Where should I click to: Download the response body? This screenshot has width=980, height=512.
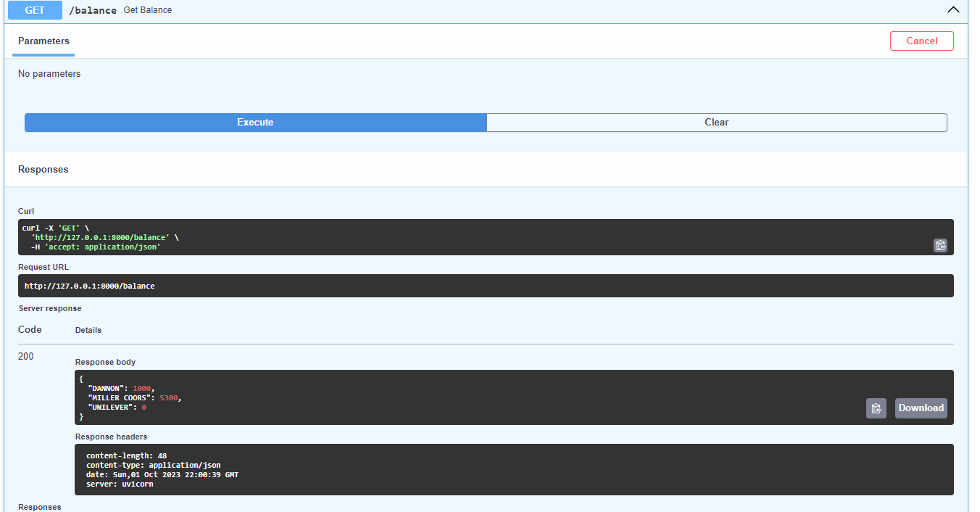coord(921,408)
